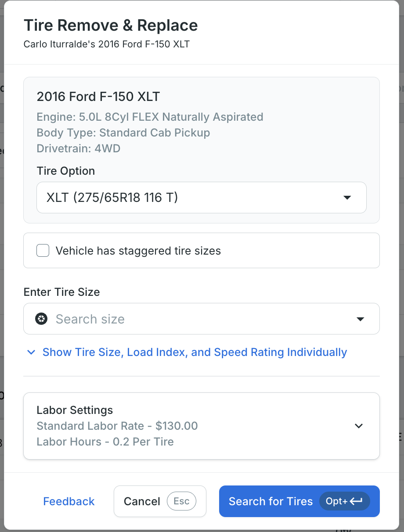Click the Labor Settings chevron icon
The height and width of the screenshot is (532, 404).
[359, 426]
